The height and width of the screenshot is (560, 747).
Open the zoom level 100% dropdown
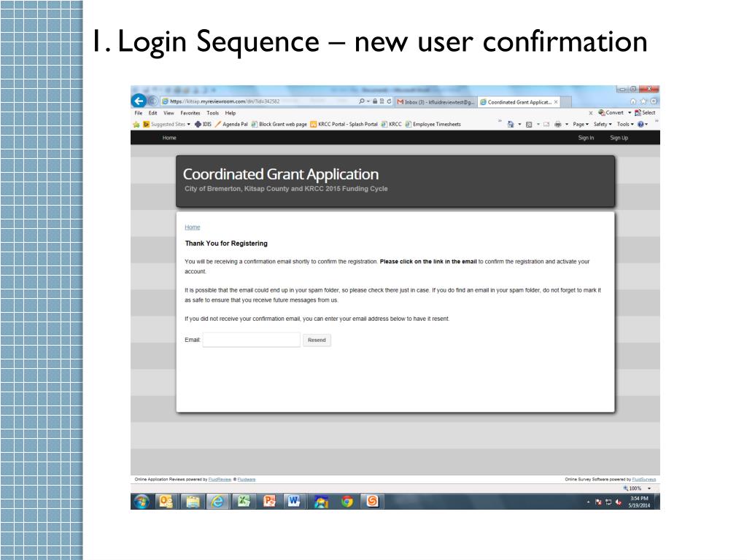pyautogui.click(x=637, y=489)
